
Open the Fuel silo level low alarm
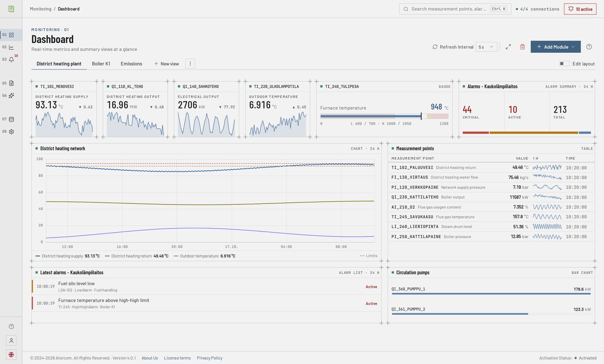pos(206,287)
